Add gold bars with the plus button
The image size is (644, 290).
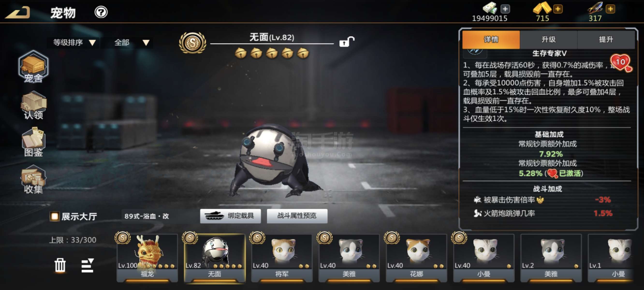point(558,9)
